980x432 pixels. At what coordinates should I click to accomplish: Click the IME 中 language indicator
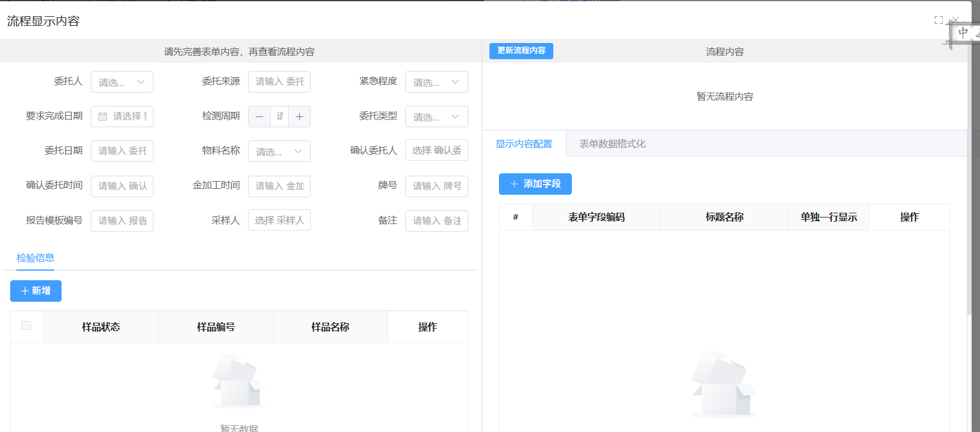tap(963, 33)
